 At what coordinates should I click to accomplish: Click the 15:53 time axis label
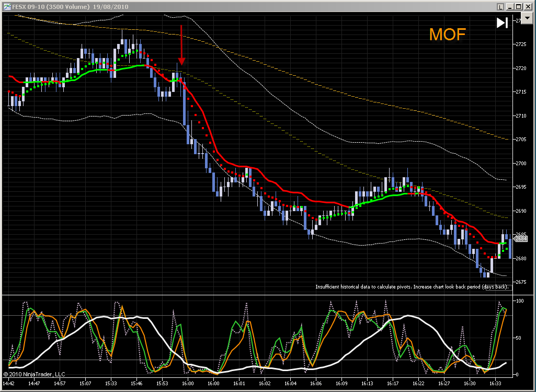tap(163, 384)
